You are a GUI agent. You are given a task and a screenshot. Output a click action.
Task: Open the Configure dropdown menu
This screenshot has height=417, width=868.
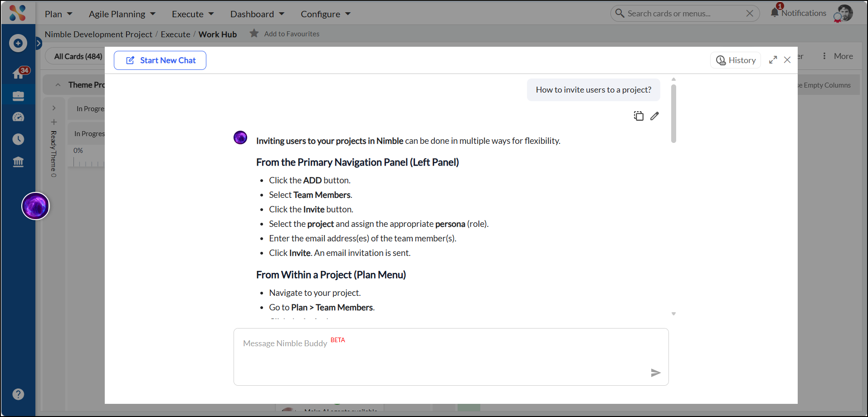tap(326, 14)
